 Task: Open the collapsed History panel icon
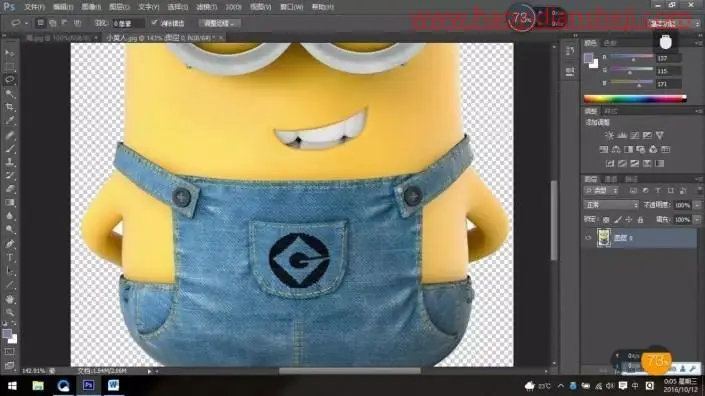click(570, 51)
